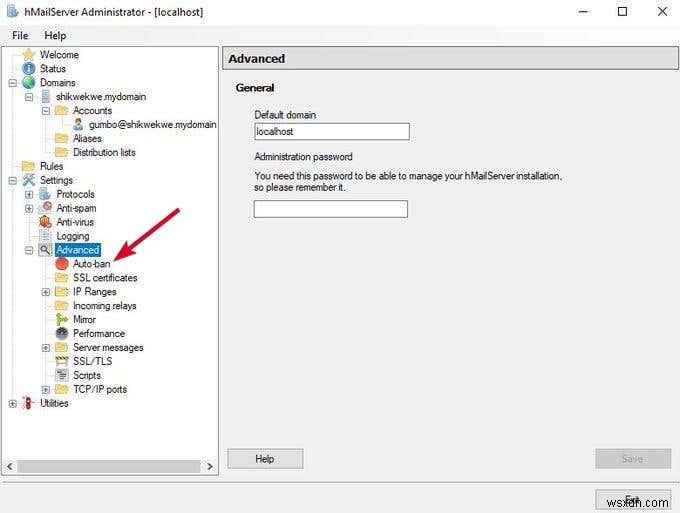Screen dimensions: 680x513
Task: Expand the Server messages node
Action: click(46, 348)
